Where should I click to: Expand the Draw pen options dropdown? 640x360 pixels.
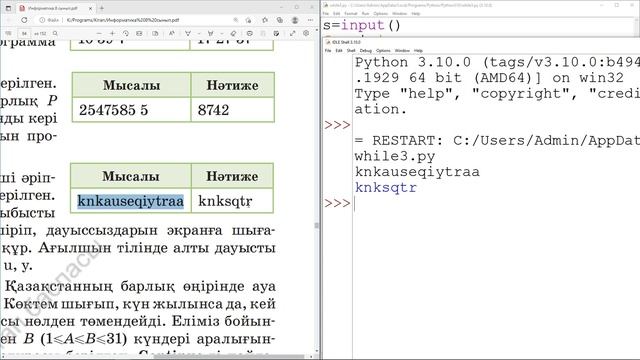199,33
